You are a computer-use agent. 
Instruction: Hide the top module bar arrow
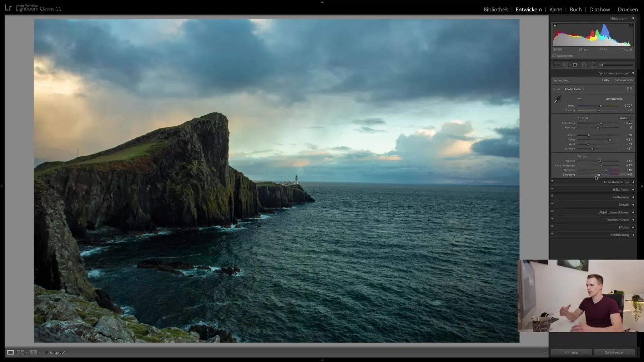[x=322, y=2]
